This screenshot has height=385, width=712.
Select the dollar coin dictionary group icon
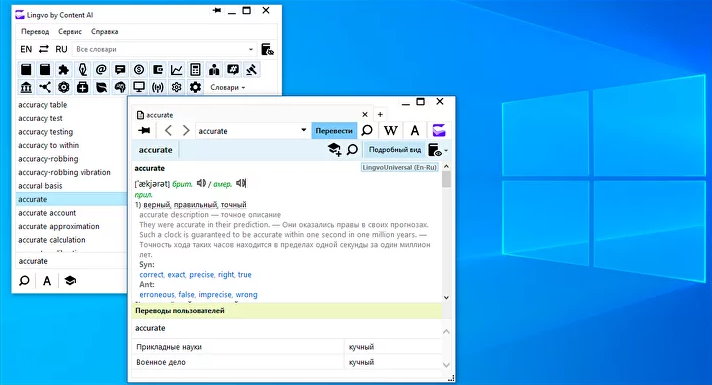[x=139, y=69]
